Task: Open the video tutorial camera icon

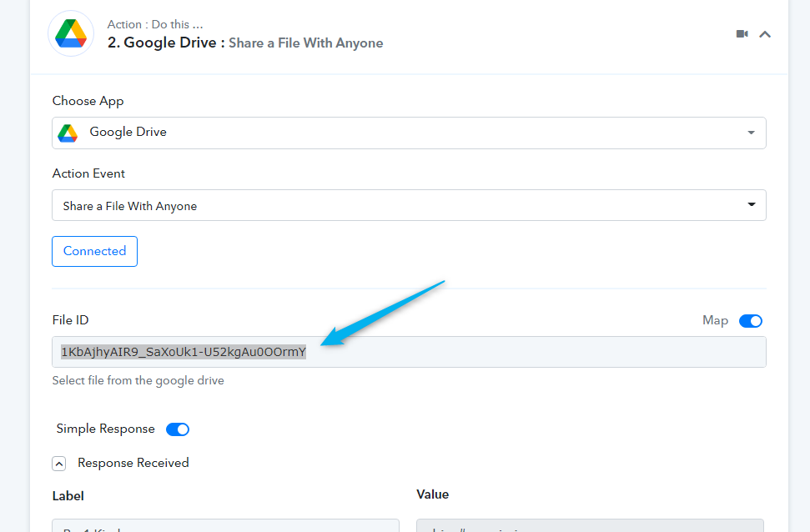Action: [x=742, y=34]
